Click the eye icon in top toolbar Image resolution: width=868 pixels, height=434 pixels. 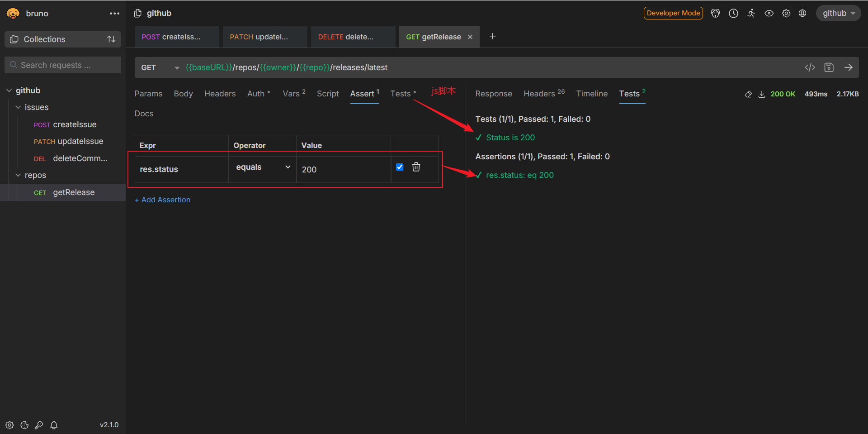769,13
